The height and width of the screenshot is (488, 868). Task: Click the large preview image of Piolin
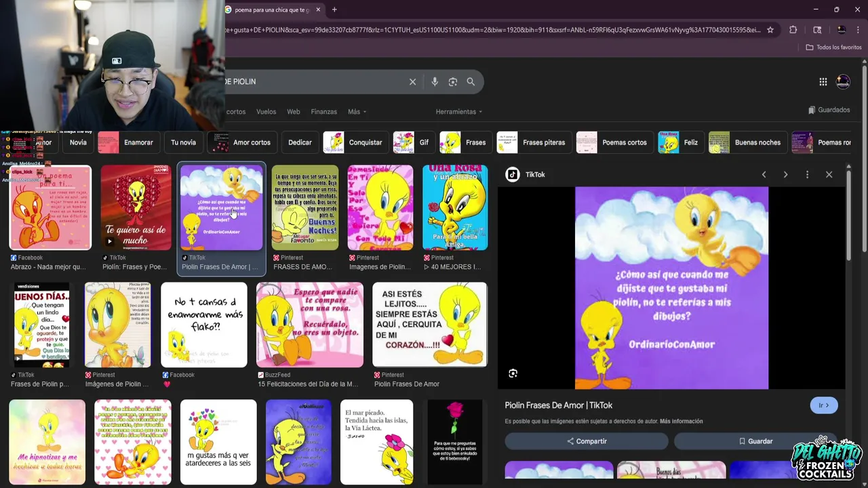[671, 288]
